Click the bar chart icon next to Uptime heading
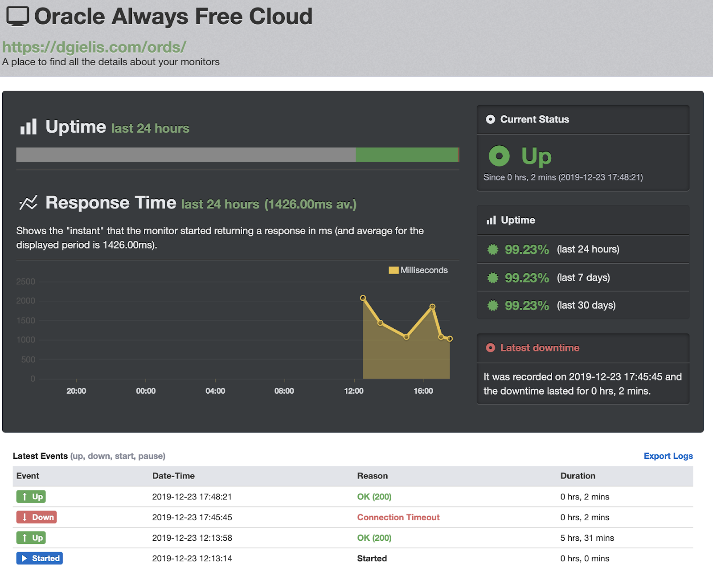This screenshot has width=713, height=588. (x=29, y=127)
